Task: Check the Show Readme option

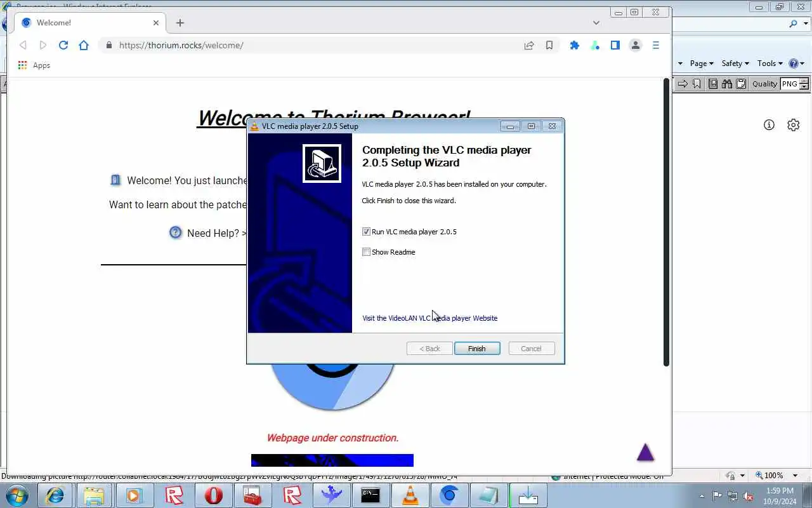Action: tap(366, 252)
